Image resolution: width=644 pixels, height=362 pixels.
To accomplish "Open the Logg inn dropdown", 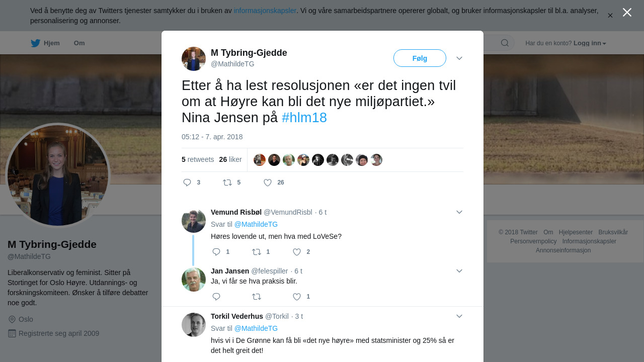I will pyautogui.click(x=590, y=43).
